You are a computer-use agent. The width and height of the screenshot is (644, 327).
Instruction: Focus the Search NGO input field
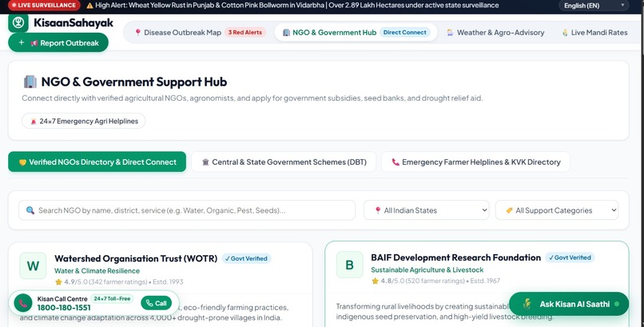pos(187,210)
